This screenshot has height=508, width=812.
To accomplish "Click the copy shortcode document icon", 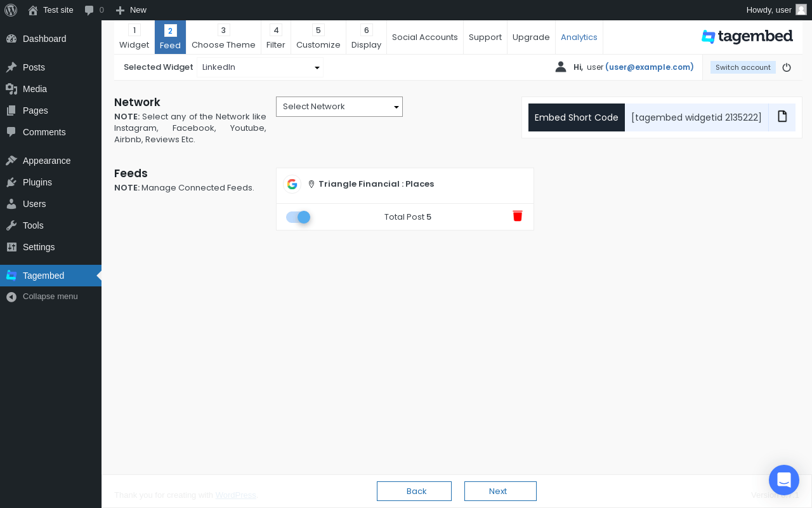I will click(x=782, y=117).
